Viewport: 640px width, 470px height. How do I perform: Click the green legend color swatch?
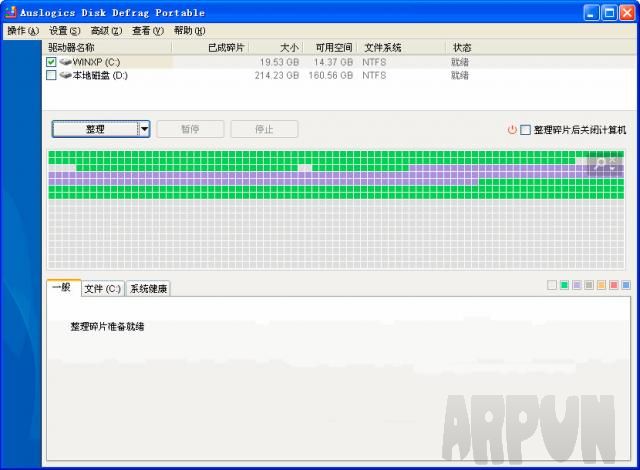pyautogui.click(x=564, y=285)
